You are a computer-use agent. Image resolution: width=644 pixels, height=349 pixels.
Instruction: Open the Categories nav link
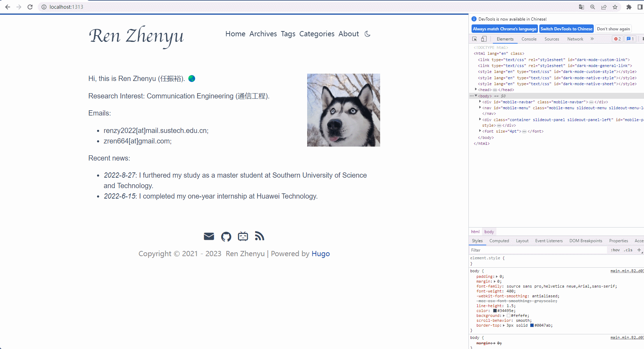pos(317,34)
